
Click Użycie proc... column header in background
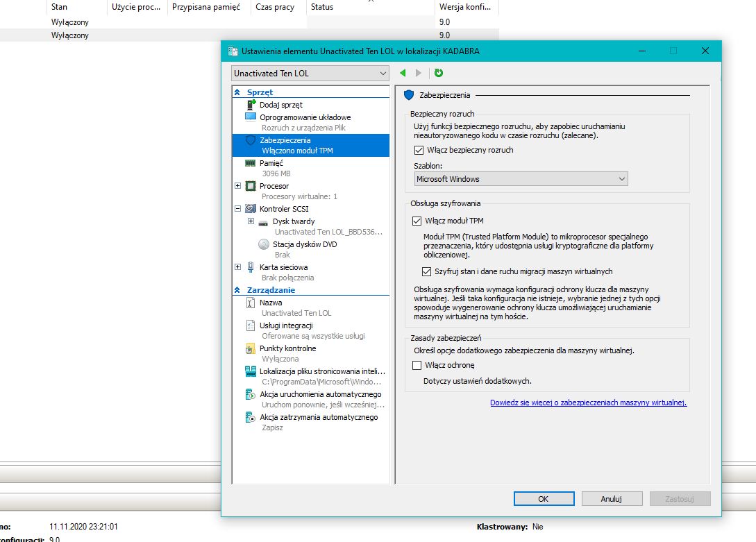click(x=137, y=7)
